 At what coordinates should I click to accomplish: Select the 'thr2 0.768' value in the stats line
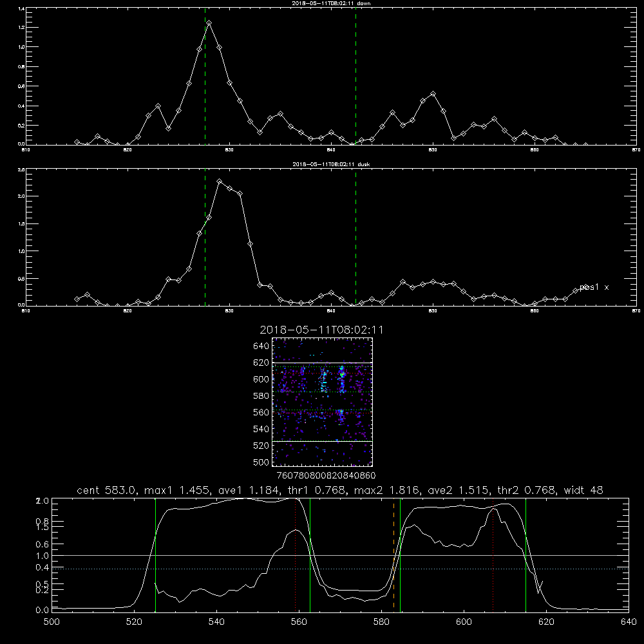(527, 490)
